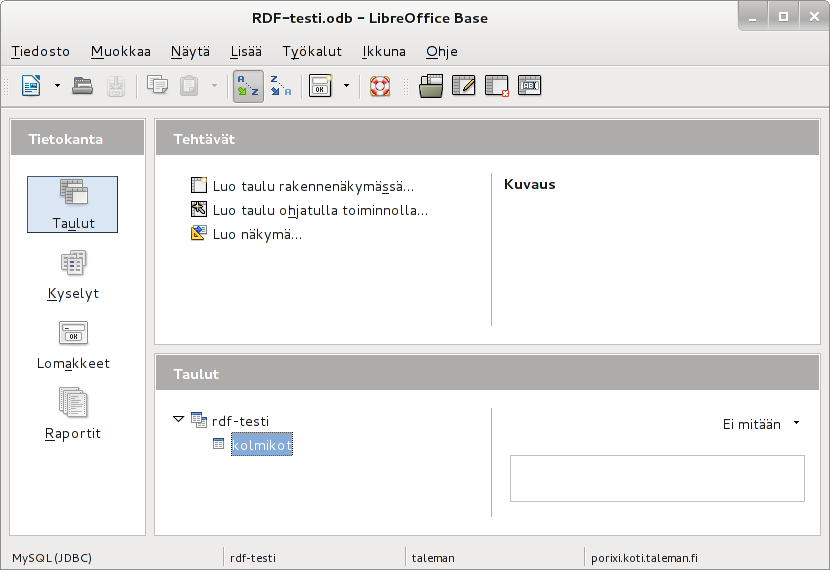Viewport: 830px width, 570px height.
Task: Open the Form button dropdown arrow
Action: [x=346, y=86]
